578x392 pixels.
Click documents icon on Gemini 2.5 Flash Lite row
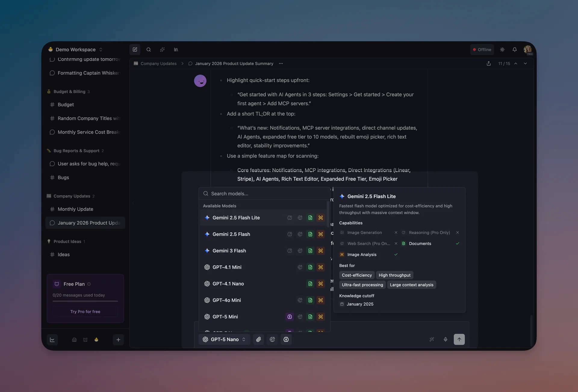click(x=310, y=218)
